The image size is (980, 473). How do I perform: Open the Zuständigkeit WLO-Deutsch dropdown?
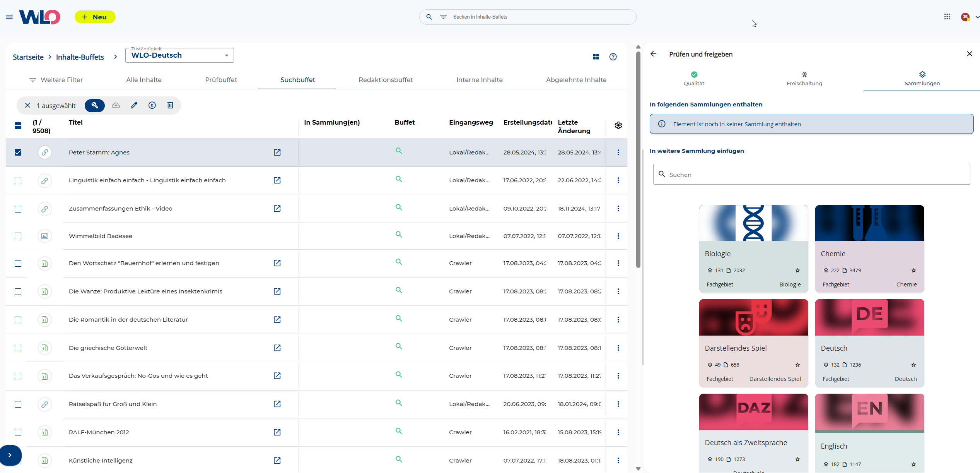tap(179, 55)
